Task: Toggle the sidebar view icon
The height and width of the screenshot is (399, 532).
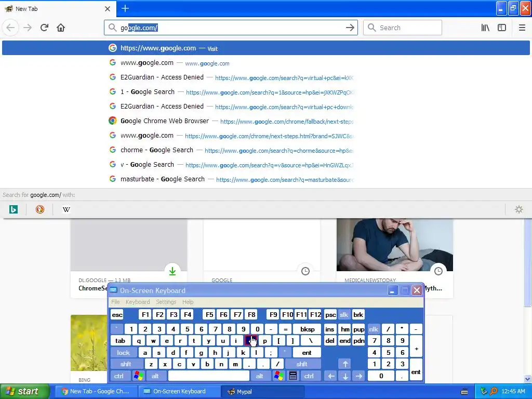Action: (x=502, y=28)
